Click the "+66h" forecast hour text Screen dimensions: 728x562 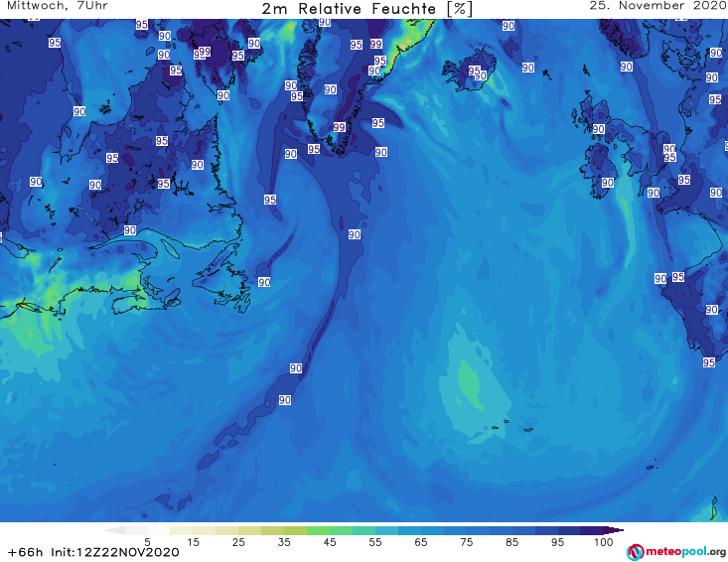[x=26, y=552]
